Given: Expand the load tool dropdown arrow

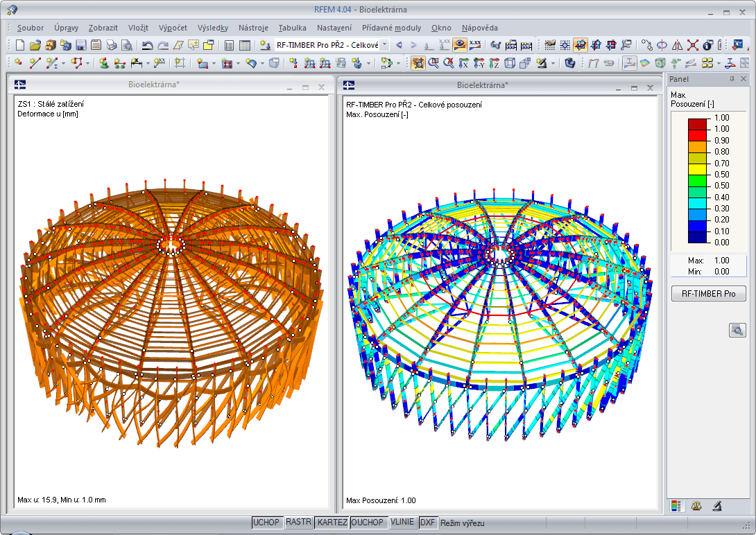Looking at the screenshot, I should [368, 63].
